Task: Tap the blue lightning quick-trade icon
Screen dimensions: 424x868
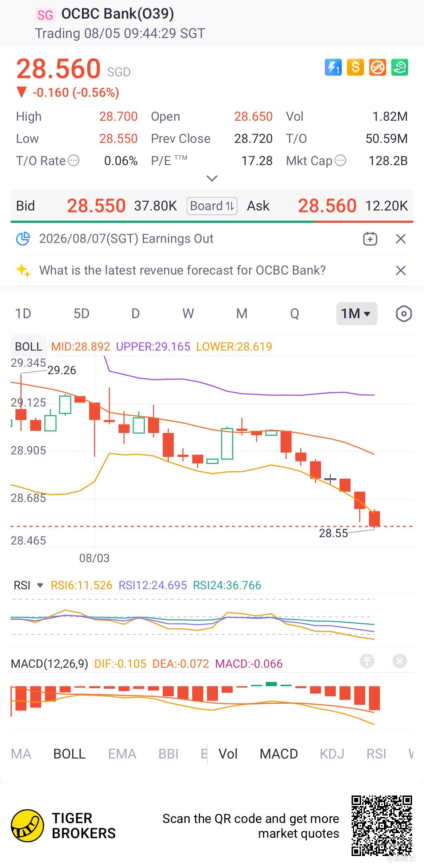Action: pyautogui.click(x=333, y=67)
